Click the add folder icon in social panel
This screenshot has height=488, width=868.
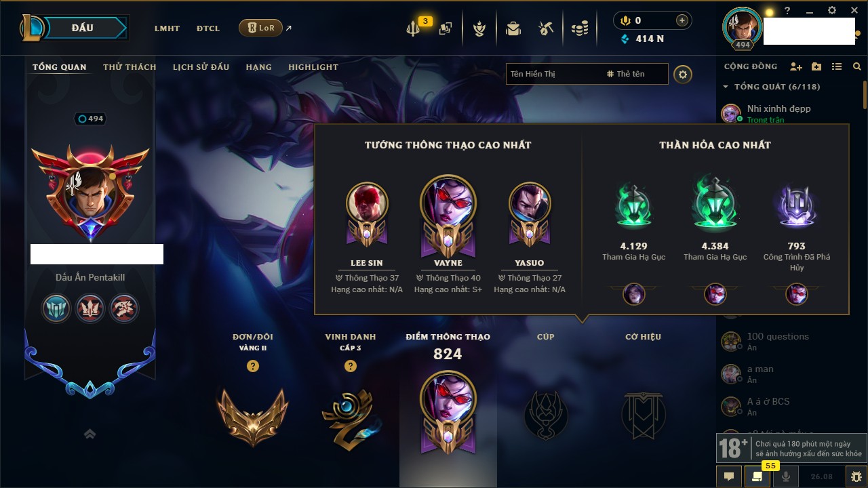point(816,66)
